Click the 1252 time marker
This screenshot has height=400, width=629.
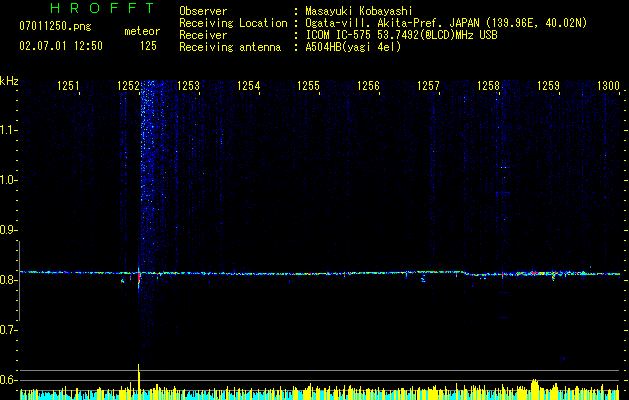click(128, 86)
